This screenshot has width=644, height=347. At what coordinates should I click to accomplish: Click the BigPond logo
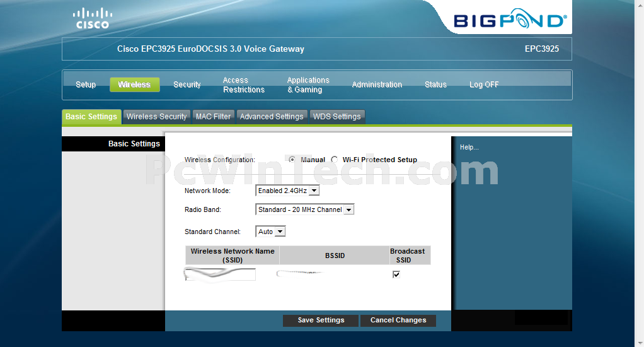coord(510,19)
